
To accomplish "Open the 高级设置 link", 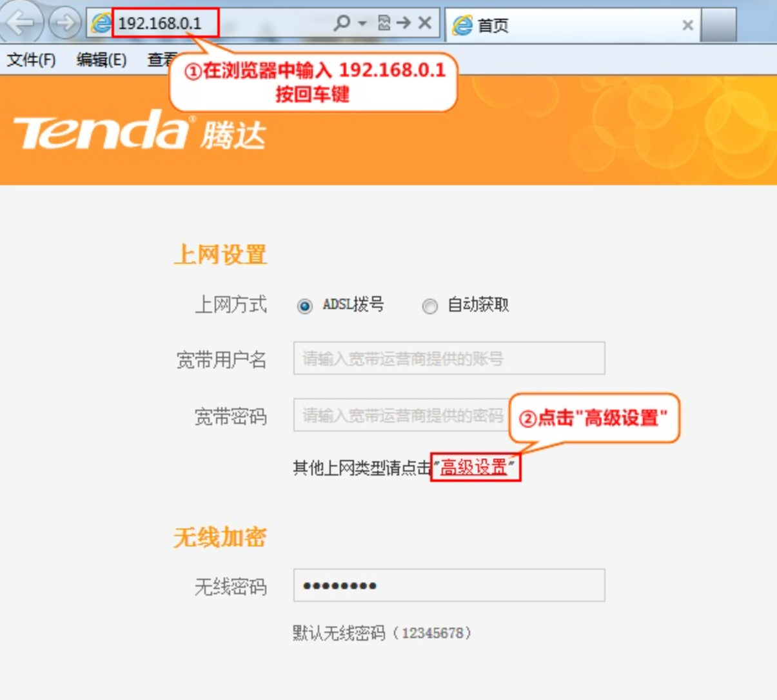I will coord(474,467).
